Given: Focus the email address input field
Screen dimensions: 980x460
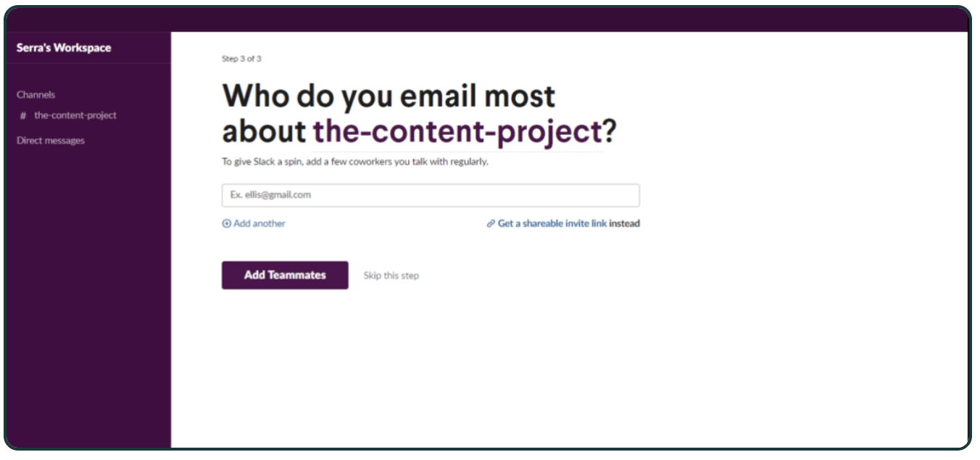Looking at the screenshot, I should [431, 195].
